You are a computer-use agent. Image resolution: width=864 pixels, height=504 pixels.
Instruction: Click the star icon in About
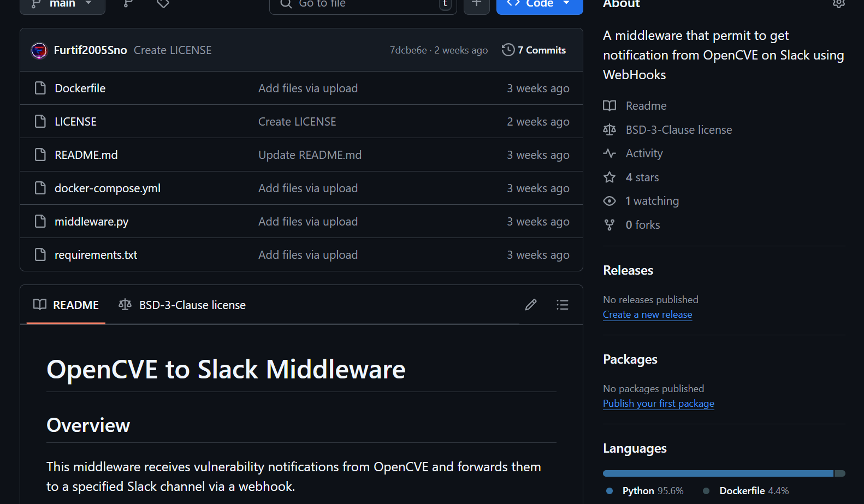pyautogui.click(x=609, y=177)
